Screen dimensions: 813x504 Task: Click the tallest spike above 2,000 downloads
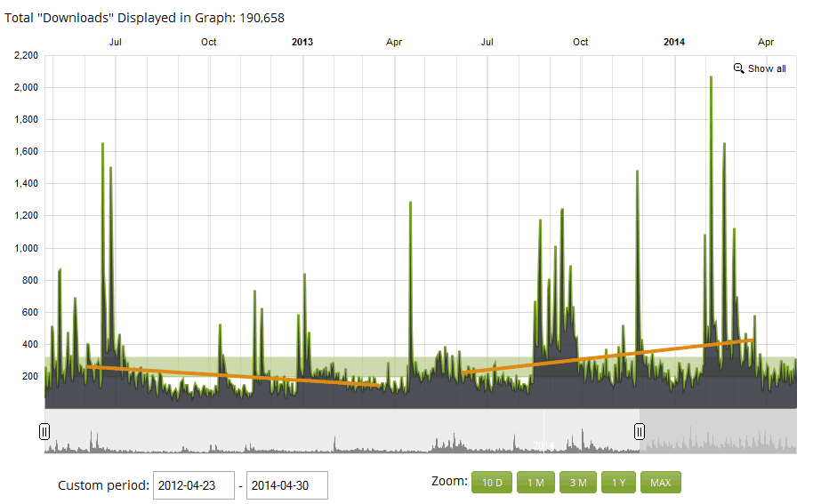711,80
